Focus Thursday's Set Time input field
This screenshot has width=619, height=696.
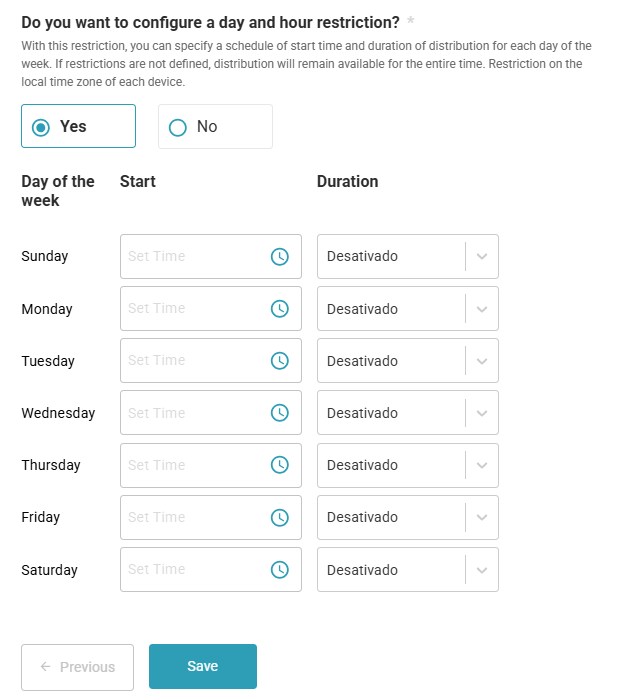[211, 465]
